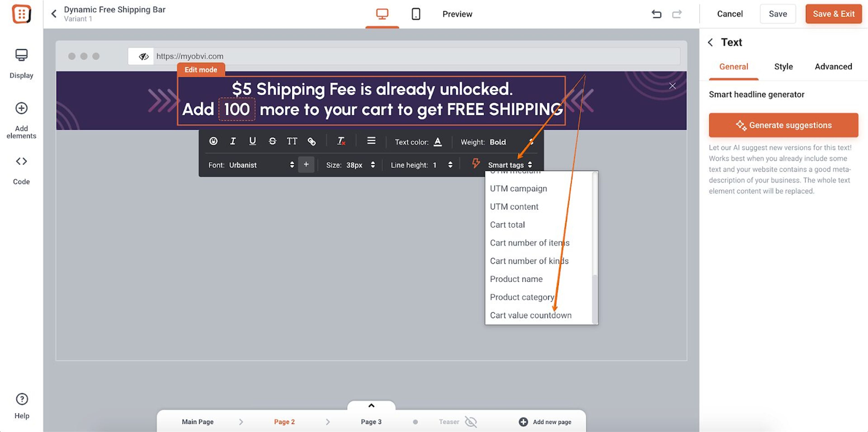Viewport: 868px width, 432px height.
Task: Undo the last change
Action: coord(656,14)
